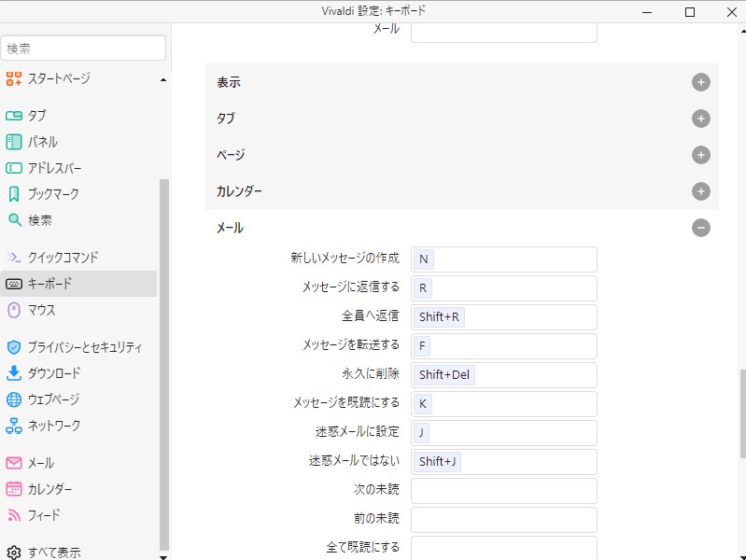Click sidebar scroll down arrow

[x=163, y=557]
